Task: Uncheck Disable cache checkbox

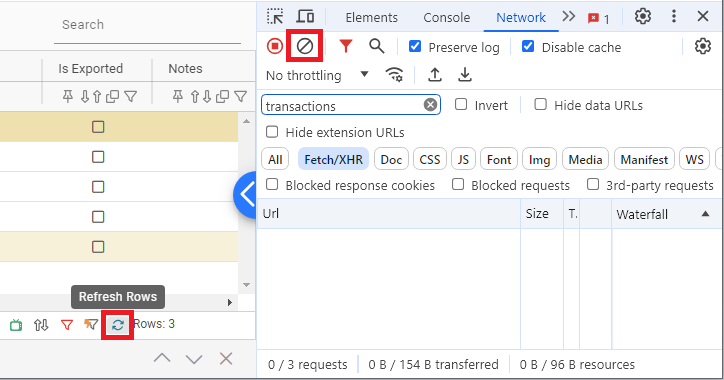Action: point(528,46)
